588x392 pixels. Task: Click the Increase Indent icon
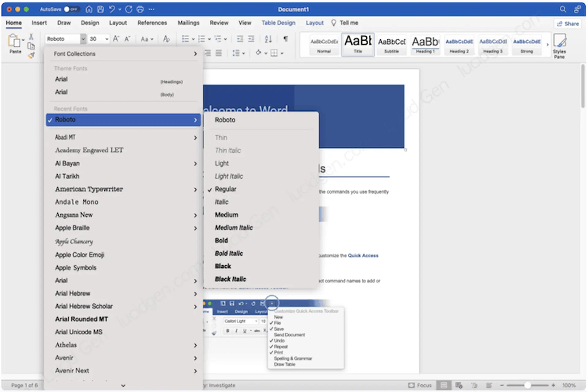tap(251, 39)
